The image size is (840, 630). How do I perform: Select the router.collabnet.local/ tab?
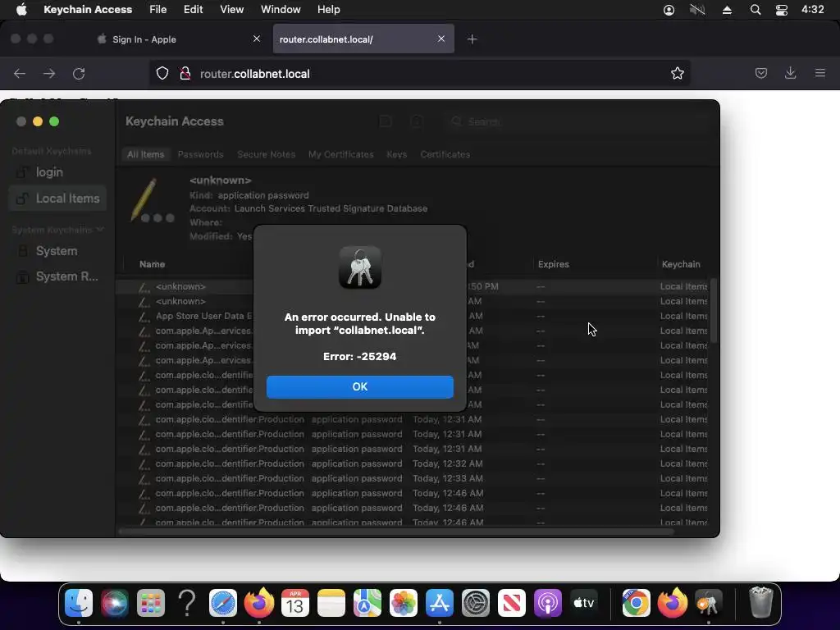tap(363, 39)
